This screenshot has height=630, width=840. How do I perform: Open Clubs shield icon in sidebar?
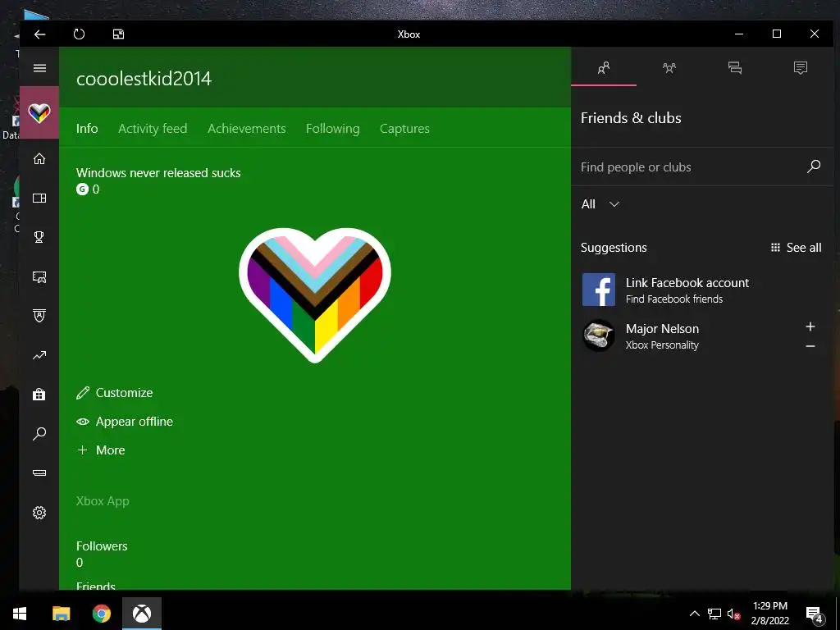[x=39, y=316]
